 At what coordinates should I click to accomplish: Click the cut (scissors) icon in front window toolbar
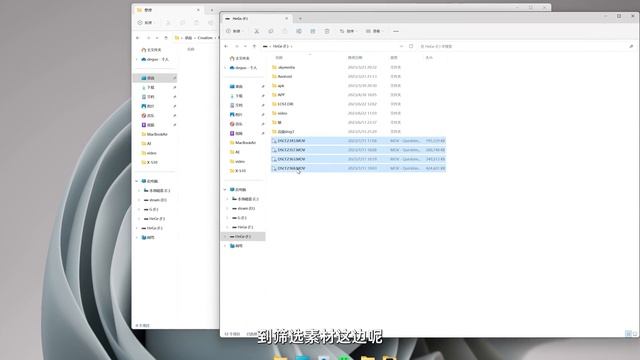click(257, 31)
